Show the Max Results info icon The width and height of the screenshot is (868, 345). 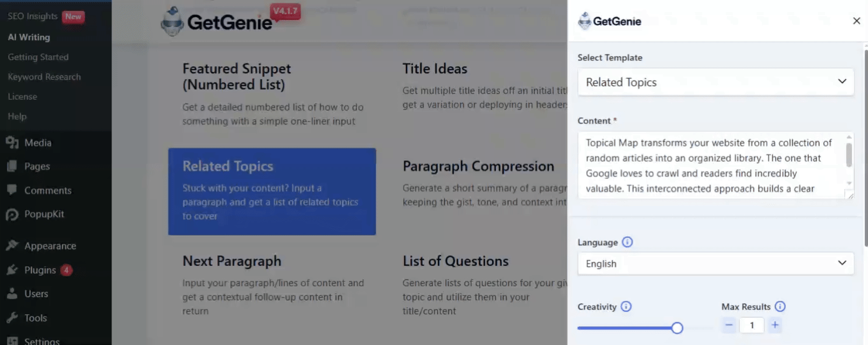(780, 307)
